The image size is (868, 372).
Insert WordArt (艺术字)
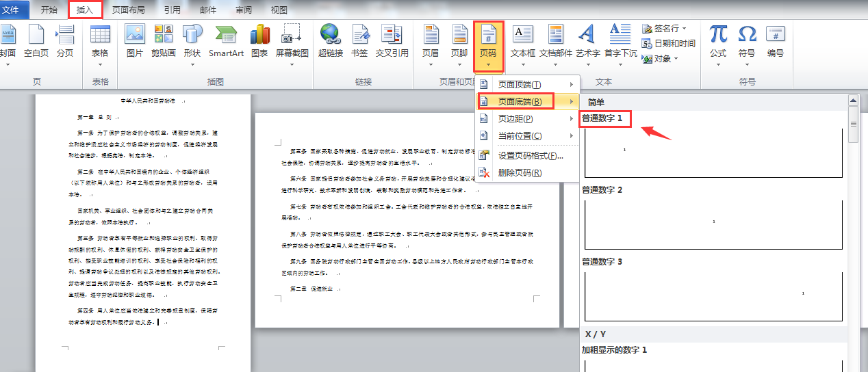[x=587, y=45]
